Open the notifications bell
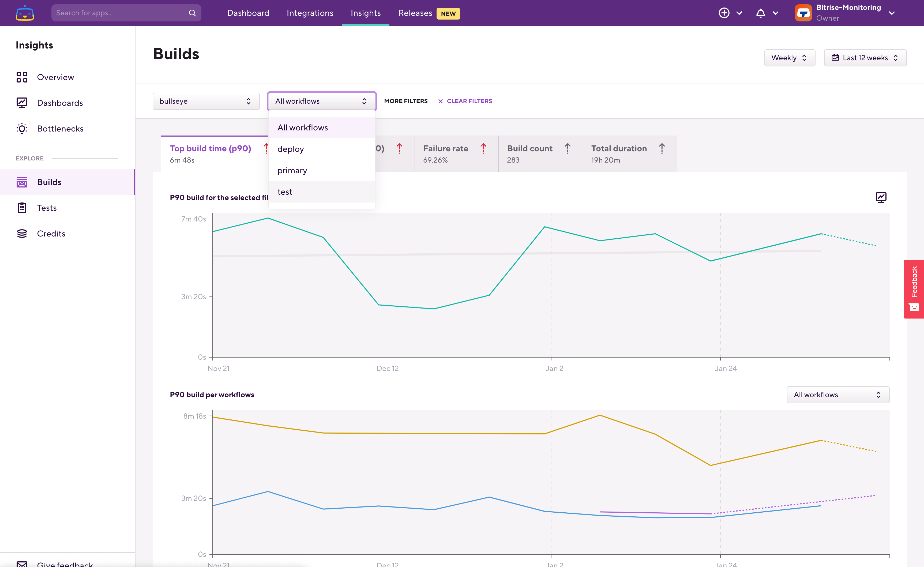Screen dimensions: 924x567 760,13
